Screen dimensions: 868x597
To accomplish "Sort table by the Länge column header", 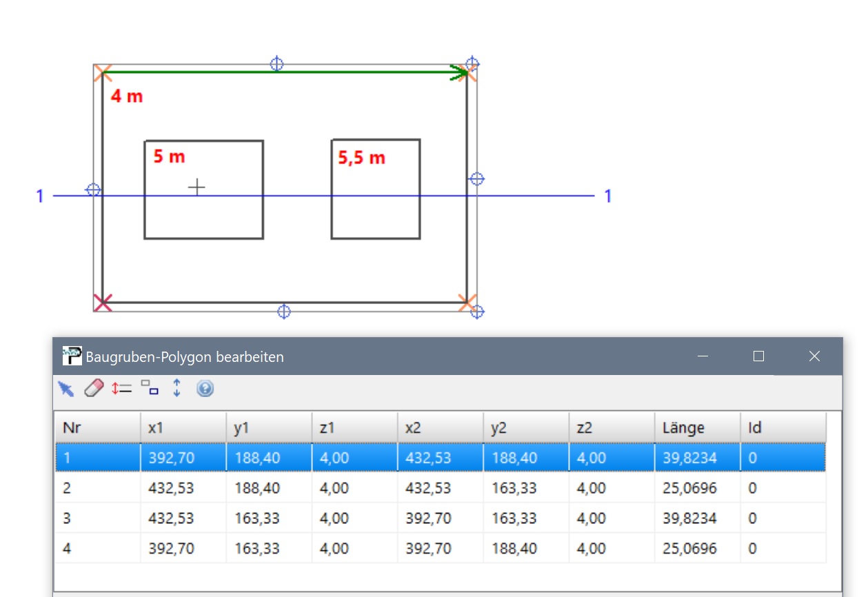I will click(x=696, y=427).
